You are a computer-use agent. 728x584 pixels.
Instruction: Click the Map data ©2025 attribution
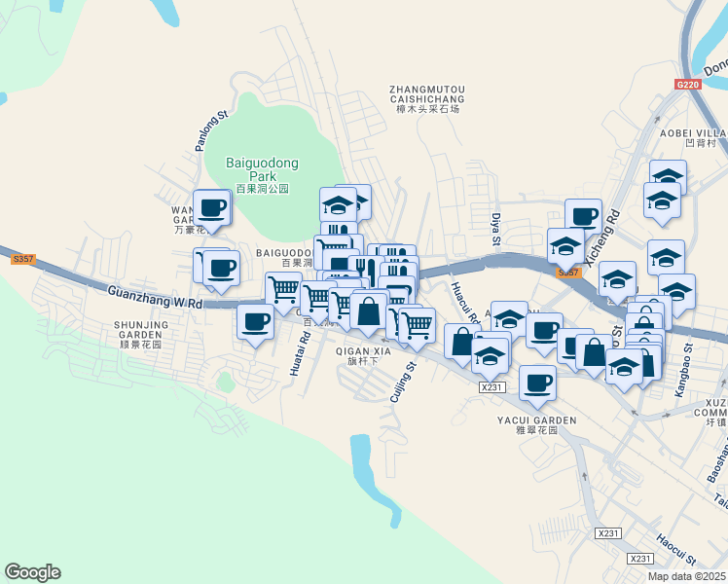tap(687, 576)
